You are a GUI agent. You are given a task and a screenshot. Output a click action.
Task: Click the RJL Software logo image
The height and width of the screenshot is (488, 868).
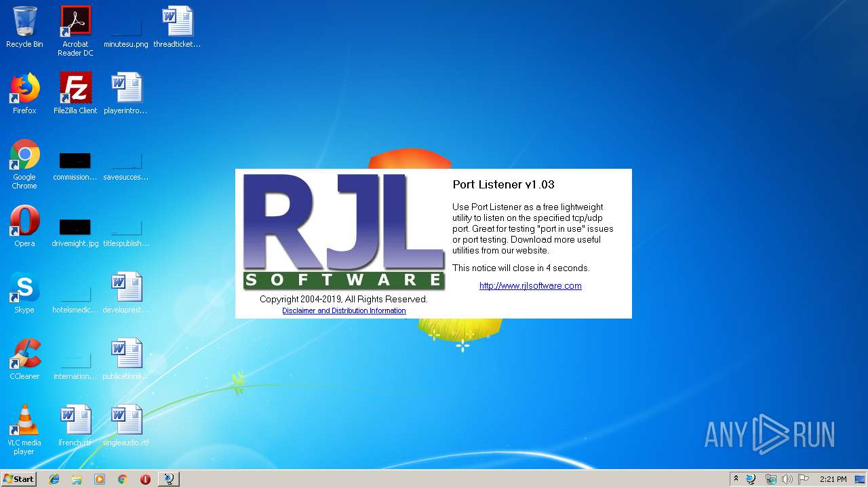point(344,232)
